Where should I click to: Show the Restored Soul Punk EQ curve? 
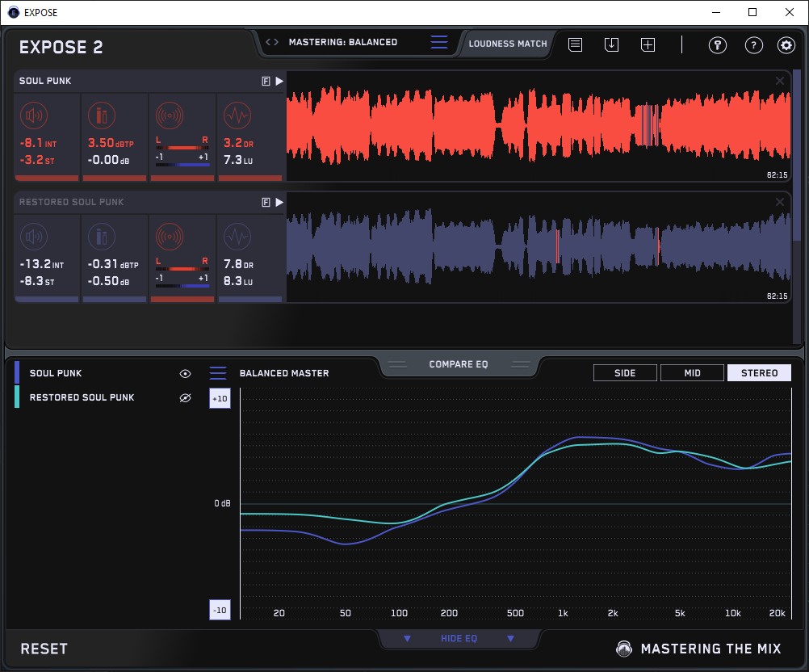[x=185, y=398]
